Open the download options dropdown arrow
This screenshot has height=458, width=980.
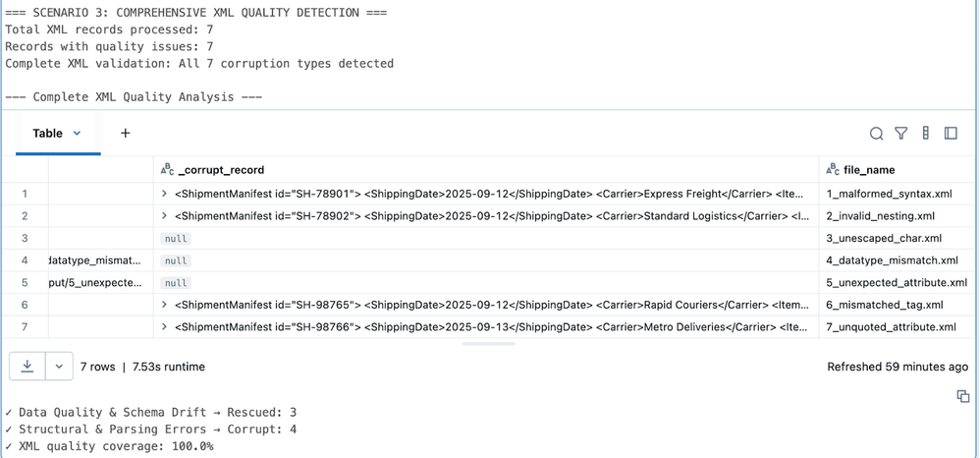point(59,367)
